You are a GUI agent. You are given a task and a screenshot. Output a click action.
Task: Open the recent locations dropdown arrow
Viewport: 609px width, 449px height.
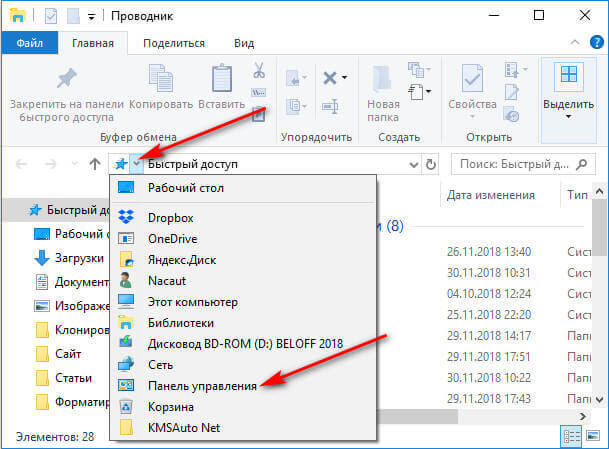[74, 164]
